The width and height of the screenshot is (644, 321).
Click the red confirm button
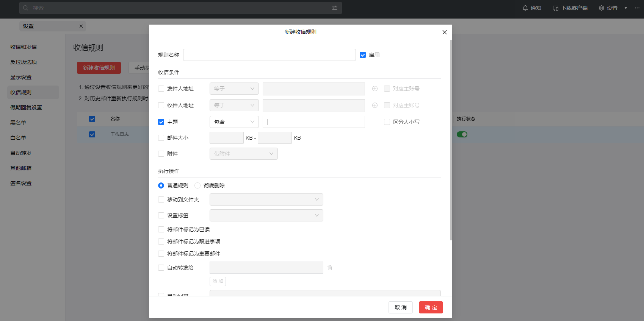(x=431, y=307)
